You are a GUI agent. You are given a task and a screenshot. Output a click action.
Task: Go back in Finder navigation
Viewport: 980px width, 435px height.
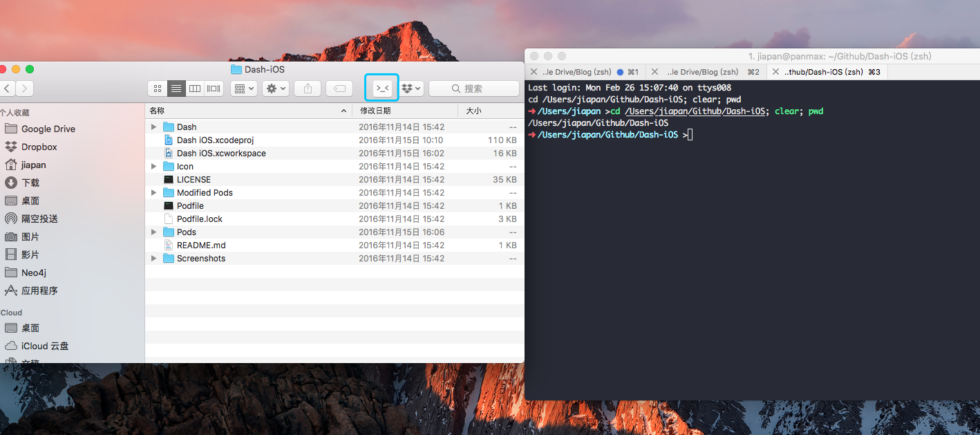click(x=7, y=89)
